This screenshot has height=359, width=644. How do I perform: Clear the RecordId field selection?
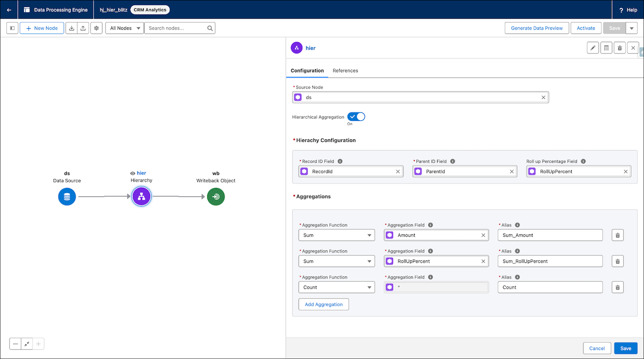[398, 171]
